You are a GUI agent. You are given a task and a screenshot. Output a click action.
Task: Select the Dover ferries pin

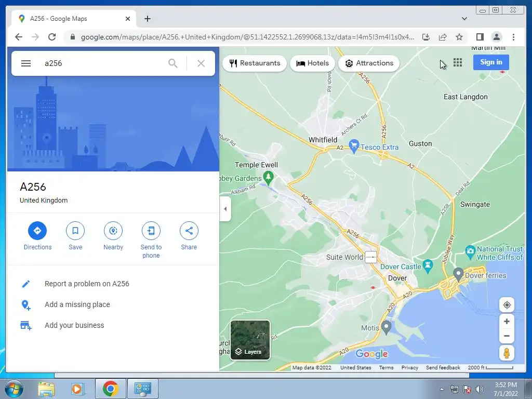click(x=458, y=274)
